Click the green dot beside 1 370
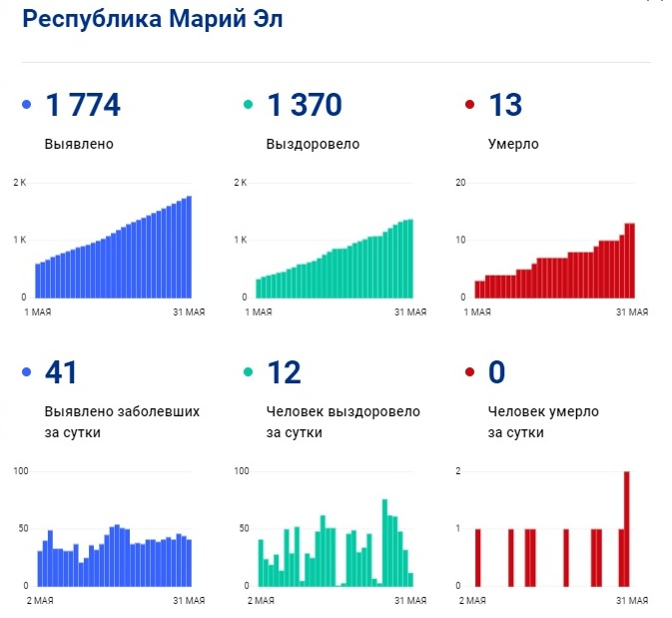This screenshot has width=672, height=618. click(x=248, y=105)
